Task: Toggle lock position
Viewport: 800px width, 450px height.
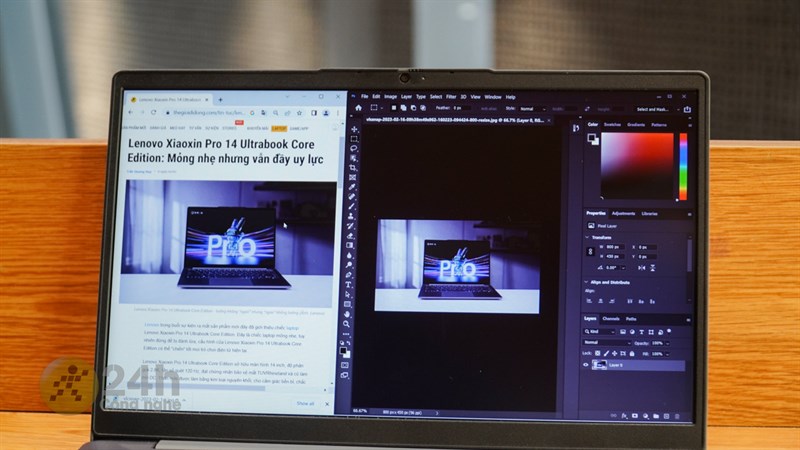Action: click(x=614, y=353)
